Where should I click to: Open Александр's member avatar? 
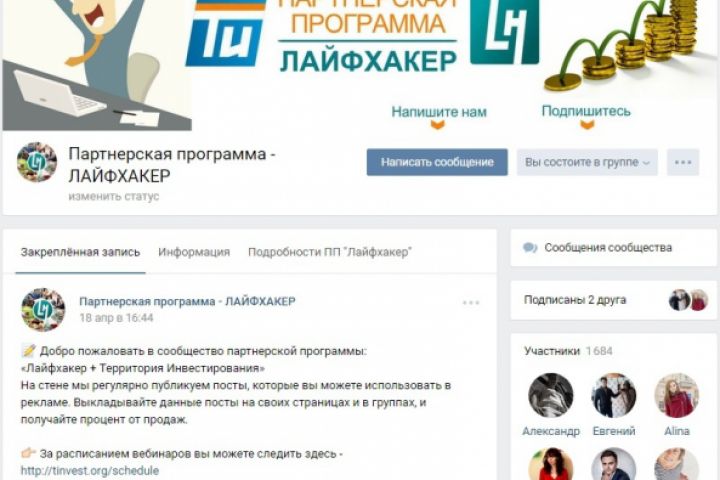coord(551,395)
